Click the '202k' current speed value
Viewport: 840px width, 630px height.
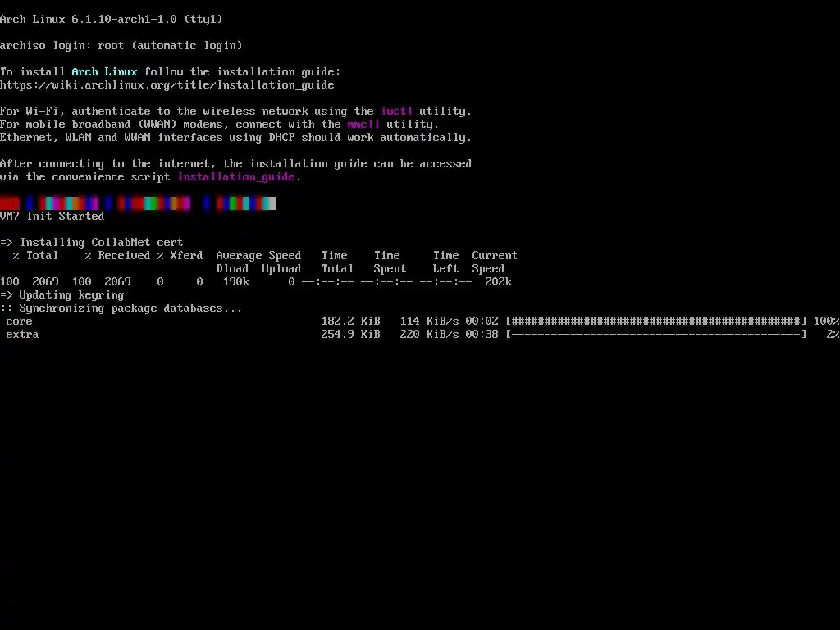pos(498,282)
